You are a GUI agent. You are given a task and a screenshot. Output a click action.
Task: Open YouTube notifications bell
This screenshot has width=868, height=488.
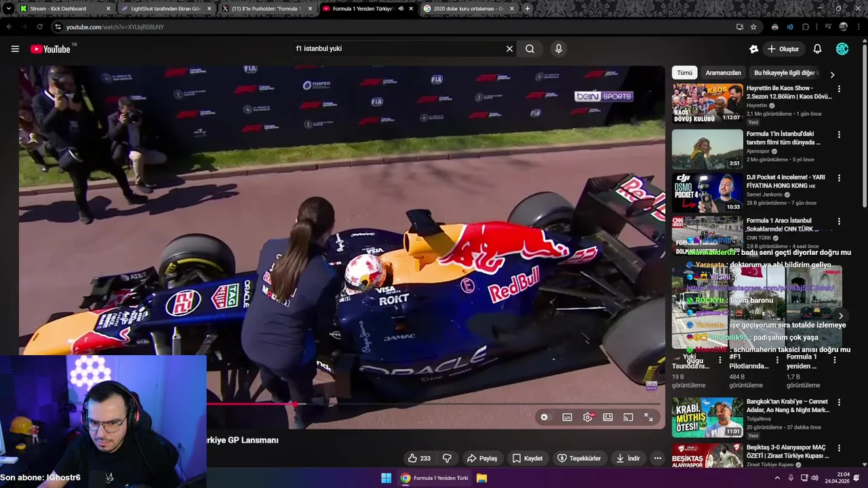pyautogui.click(x=817, y=49)
